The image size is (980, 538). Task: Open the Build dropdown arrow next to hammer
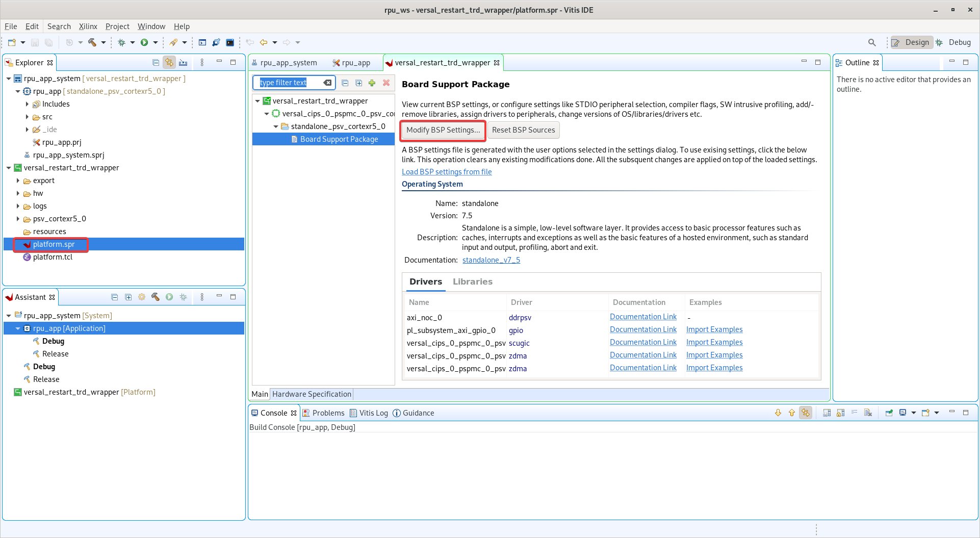[x=104, y=42]
